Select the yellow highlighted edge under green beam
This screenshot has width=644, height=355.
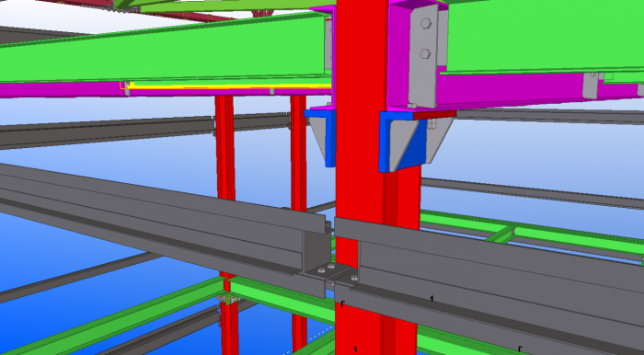tap(228, 86)
